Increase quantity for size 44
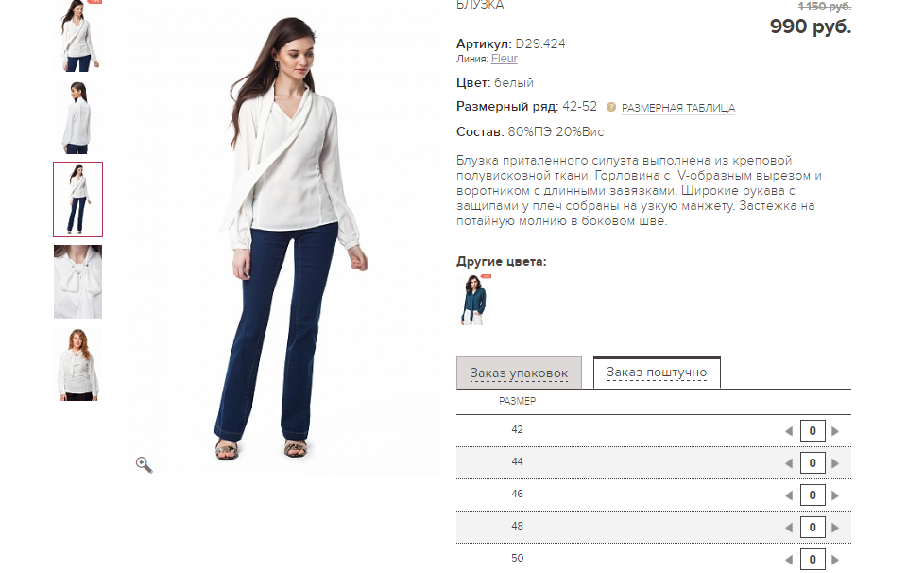Image resolution: width=924 pixels, height=573 pixels. click(835, 463)
